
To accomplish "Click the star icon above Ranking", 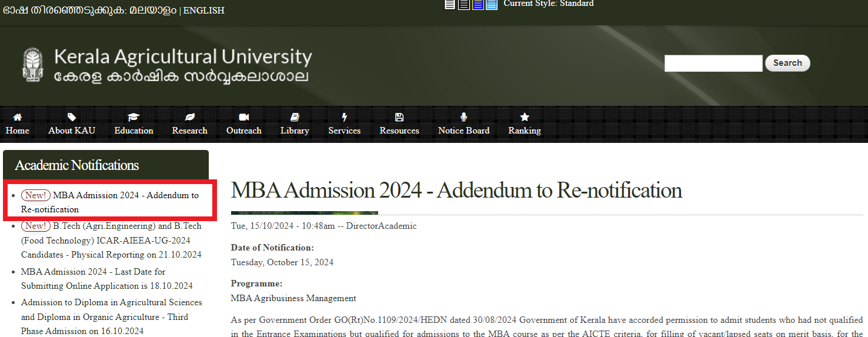I will pyautogui.click(x=525, y=117).
